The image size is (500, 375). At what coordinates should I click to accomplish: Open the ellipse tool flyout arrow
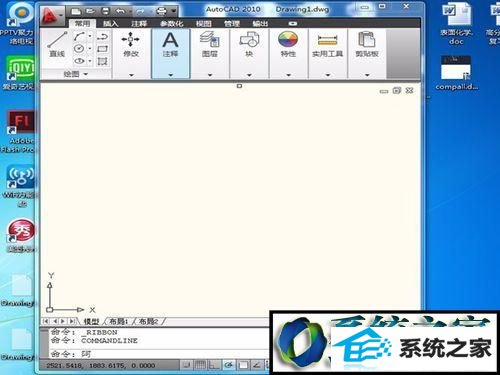90,61
